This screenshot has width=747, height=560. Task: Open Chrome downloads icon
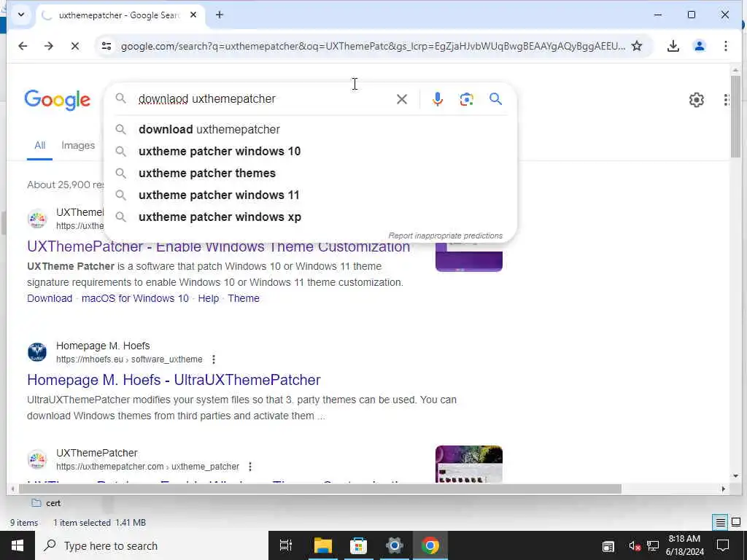673,46
